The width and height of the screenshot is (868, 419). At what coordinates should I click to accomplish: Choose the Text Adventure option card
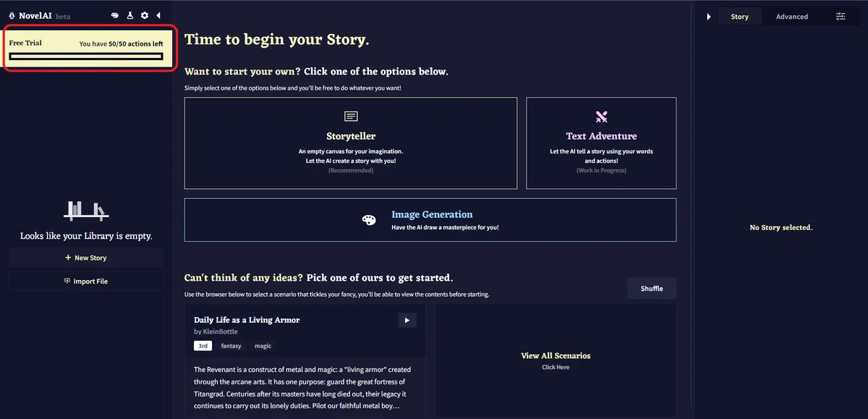[x=601, y=143]
